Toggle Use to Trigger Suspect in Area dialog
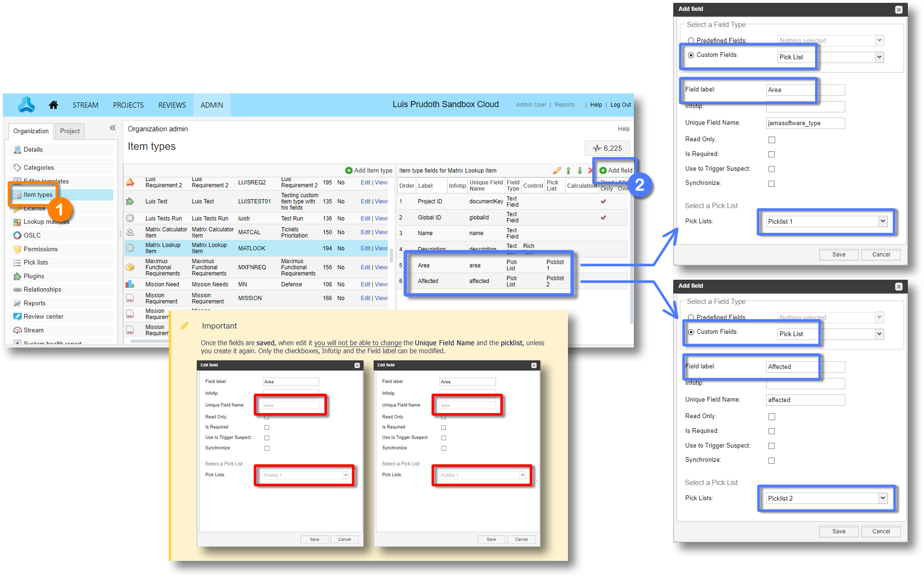 point(772,169)
